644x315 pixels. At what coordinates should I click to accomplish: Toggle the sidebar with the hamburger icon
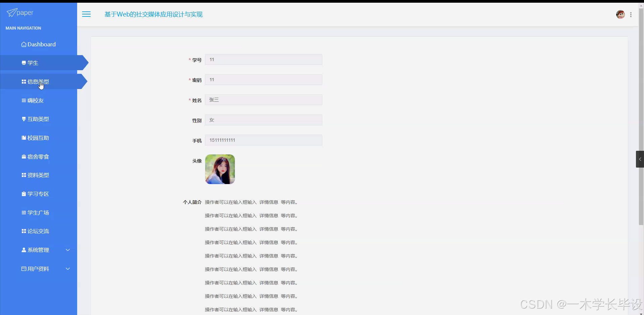pyautogui.click(x=86, y=14)
